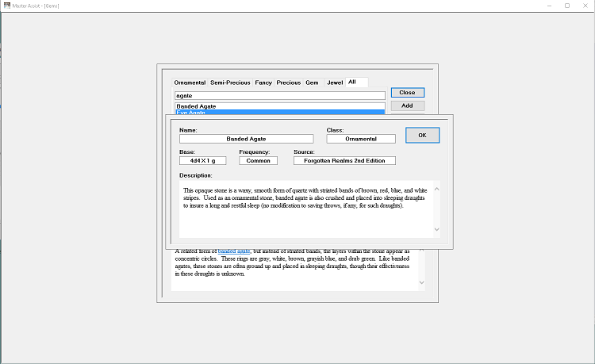Click the Source field Forgotten Realms 2nd Edition
This screenshot has height=364, width=595.
[x=344, y=161]
